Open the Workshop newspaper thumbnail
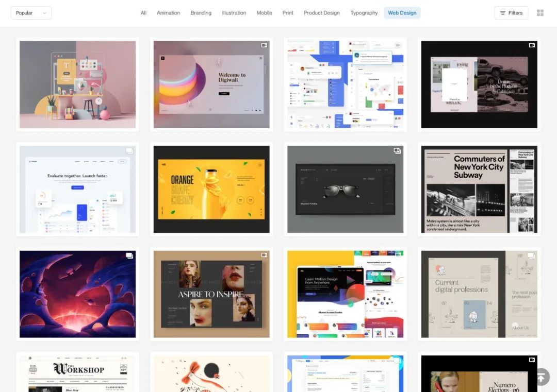The image size is (557, 392). (77, 373)
